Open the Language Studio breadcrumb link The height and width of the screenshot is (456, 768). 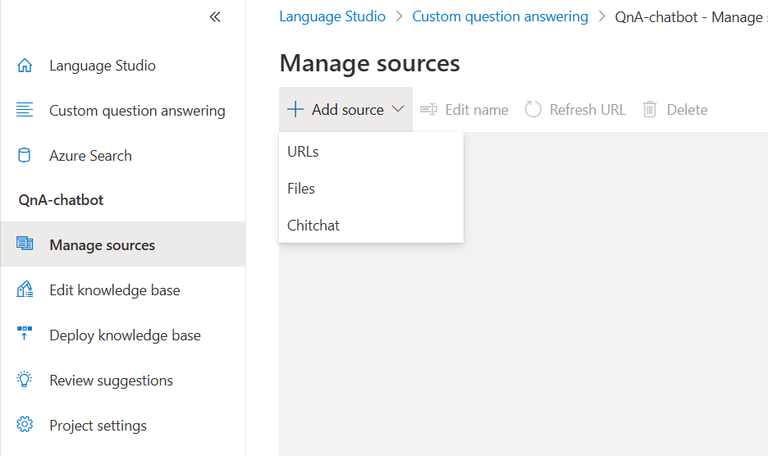(x=332, y=17)
